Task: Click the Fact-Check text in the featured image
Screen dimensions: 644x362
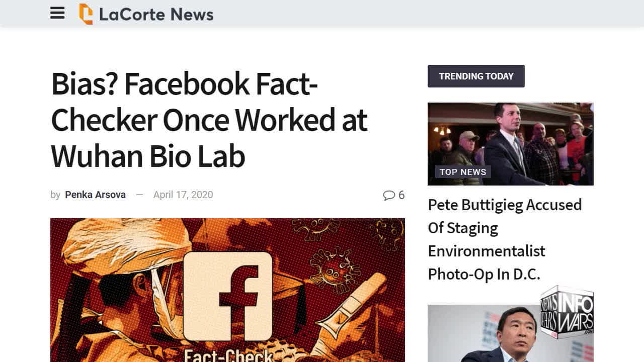Action: point(227,355)
